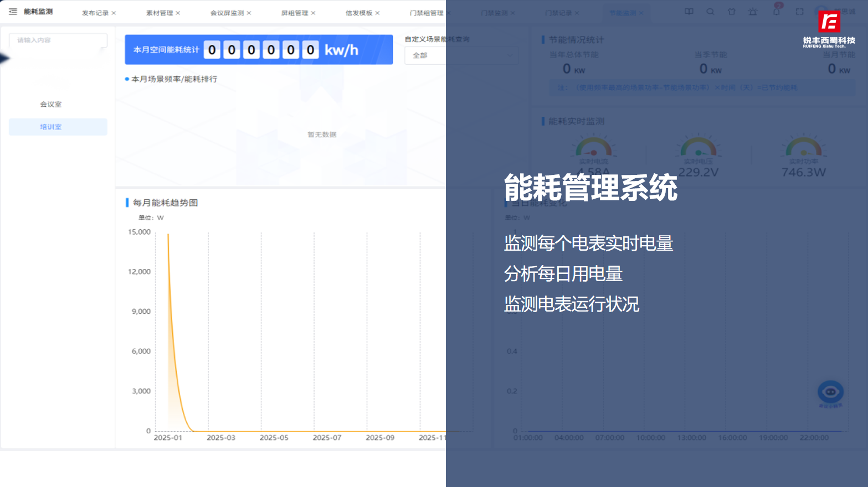Click the 本月空间能耗统计 counter banner

coord(258,49)
